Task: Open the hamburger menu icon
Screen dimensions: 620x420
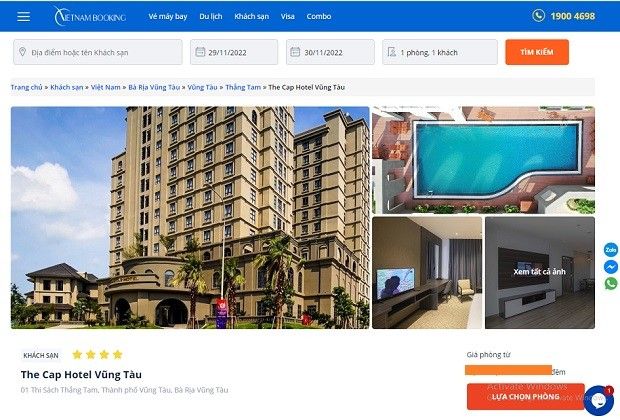Action: [23, 16]
